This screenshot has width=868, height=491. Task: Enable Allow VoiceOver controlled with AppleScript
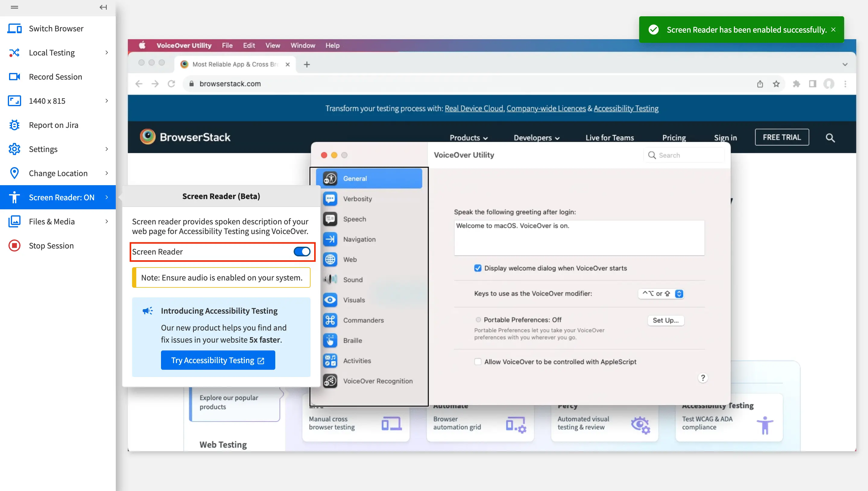(477, 362)
